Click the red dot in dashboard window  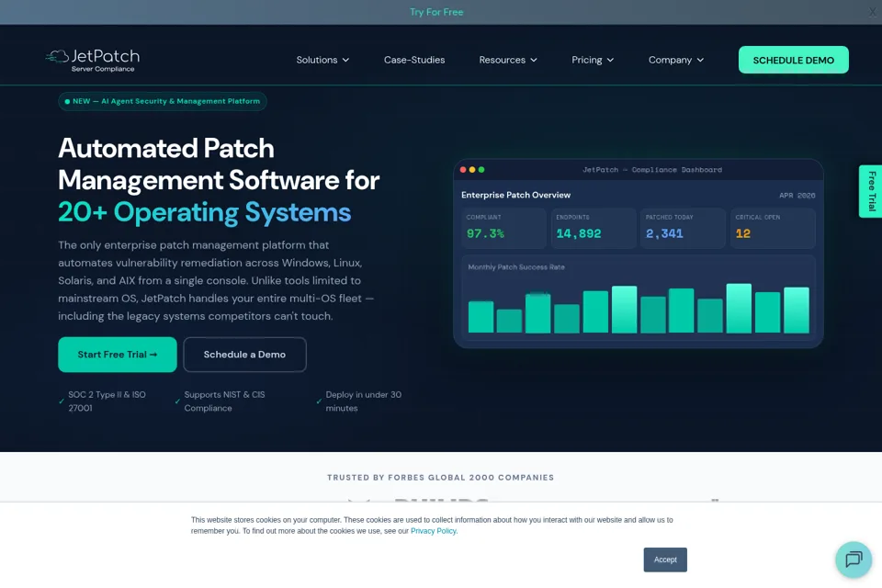tap(463, 170)
